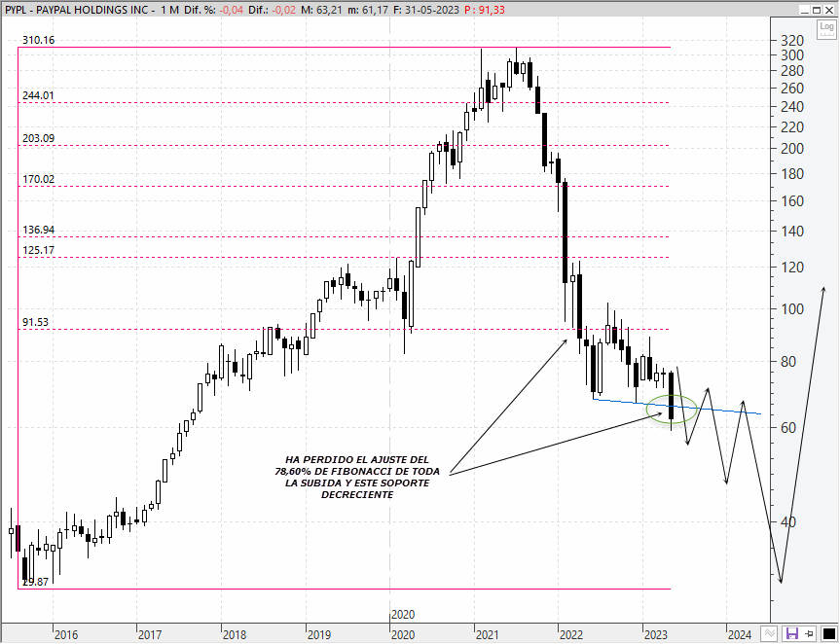The height and width of the screenshot is (644, 840).
Task: Click the 80 price axis label
Action: pos(788,362)
